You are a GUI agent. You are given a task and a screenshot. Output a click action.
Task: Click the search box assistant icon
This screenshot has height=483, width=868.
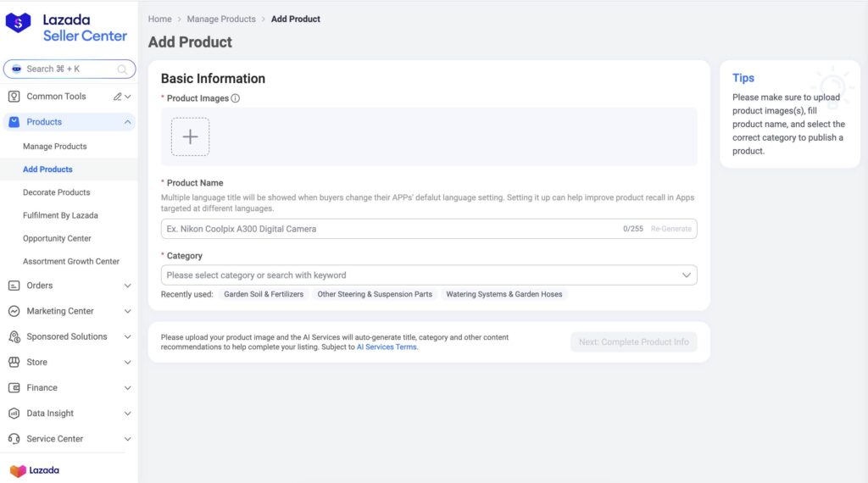click(17, 69)
